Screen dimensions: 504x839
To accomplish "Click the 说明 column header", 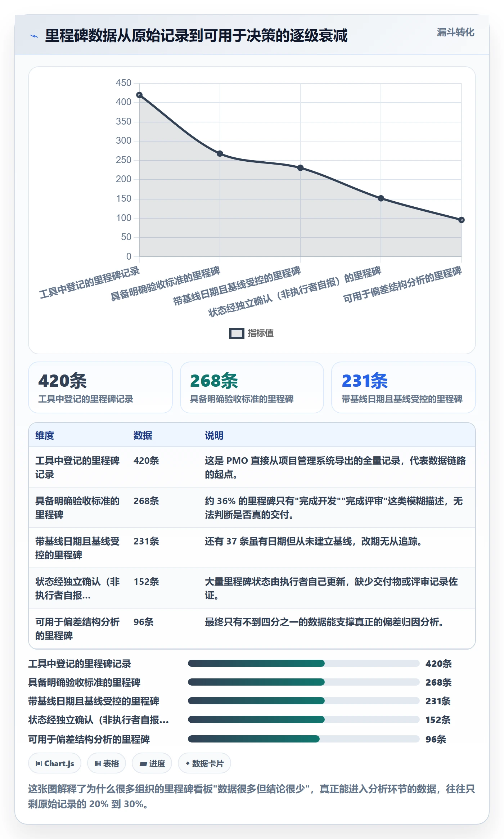I will (x=214, y=435).
